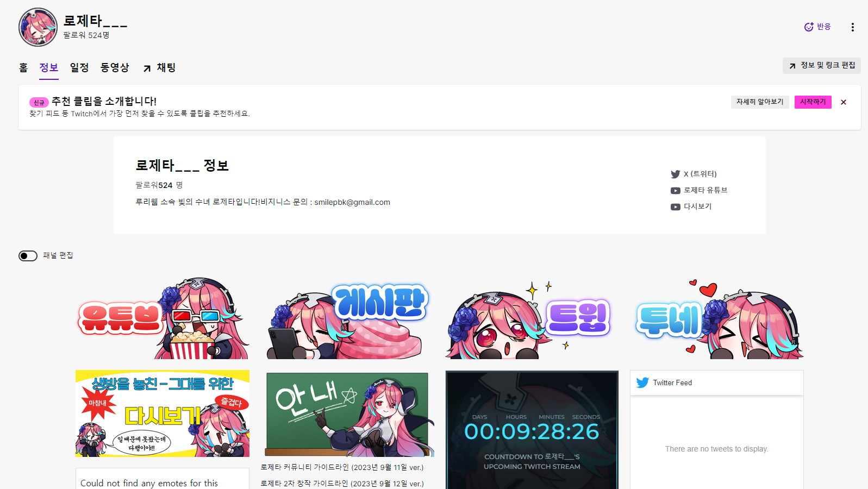The width and height of the screenshot is (868, 489).
Task: Click the 정보 및 링크 편집 button
Action: pyautogui.click(x=821, y=65)
